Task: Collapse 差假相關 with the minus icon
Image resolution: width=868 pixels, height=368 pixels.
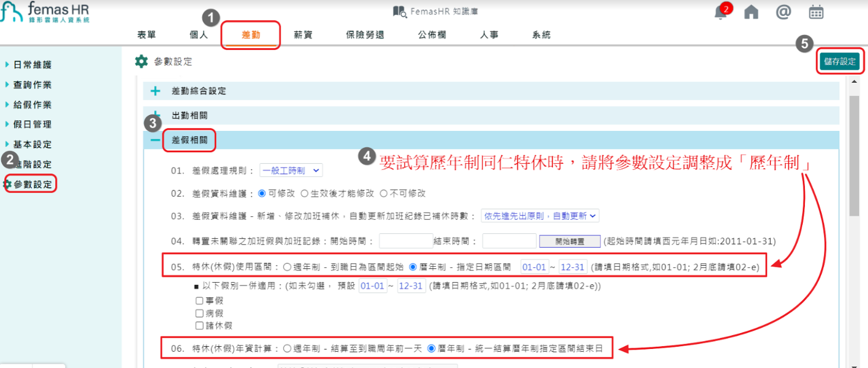Action: (155, 140)
